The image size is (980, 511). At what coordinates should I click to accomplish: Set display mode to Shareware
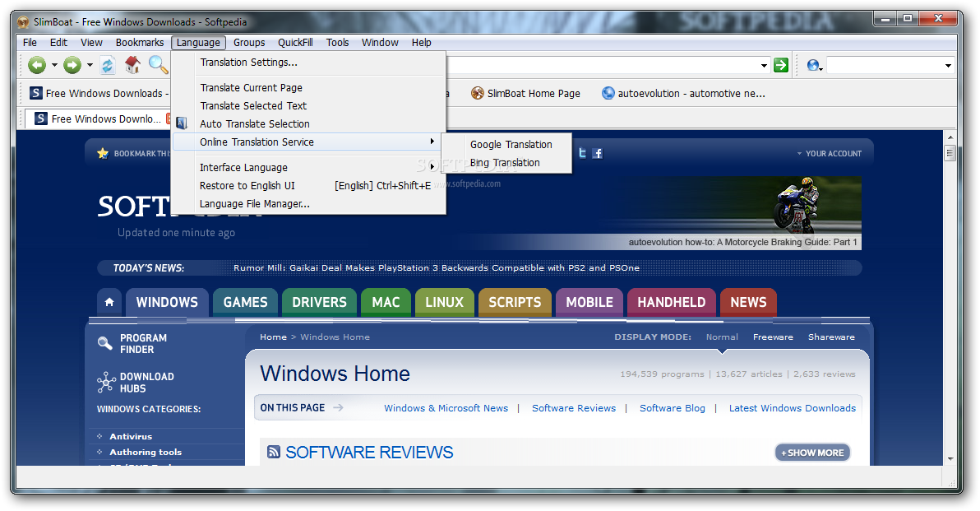(x=831, y=337)
